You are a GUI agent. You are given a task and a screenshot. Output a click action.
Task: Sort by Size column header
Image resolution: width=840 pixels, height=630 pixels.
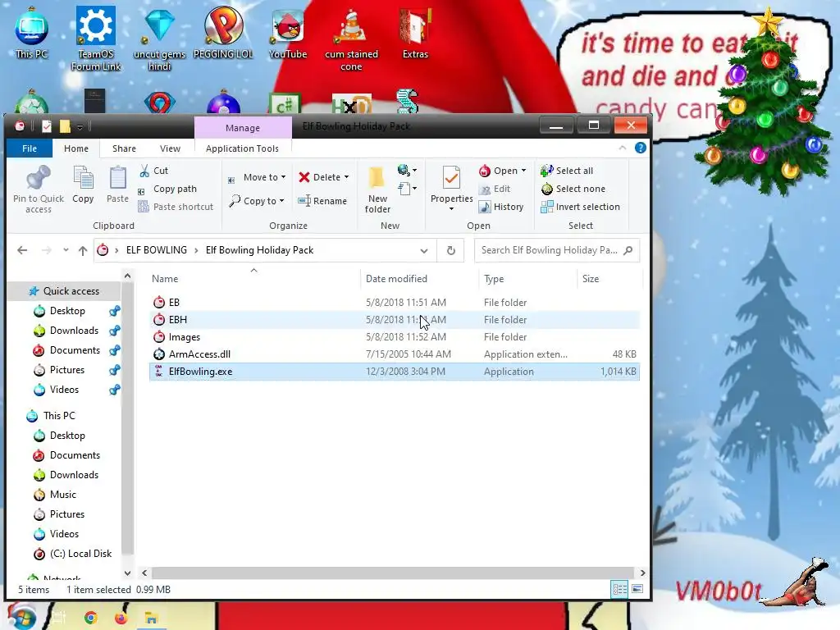(x=609, y=279)
